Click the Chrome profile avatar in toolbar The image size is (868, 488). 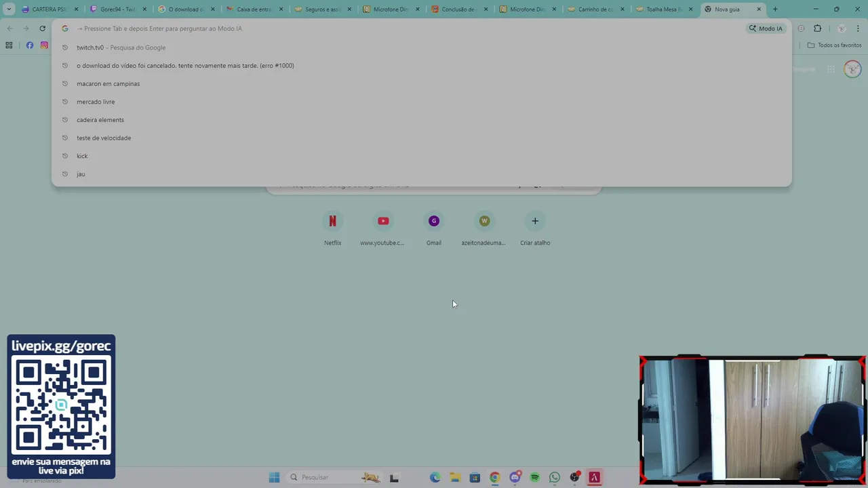[x=842, y=28]
